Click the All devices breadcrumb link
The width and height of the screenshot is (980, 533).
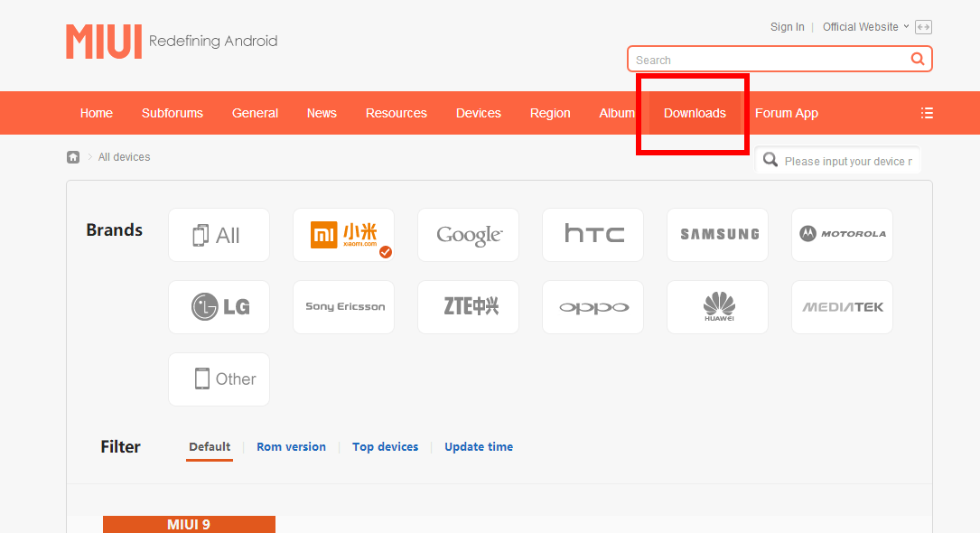tap(125, 157)
